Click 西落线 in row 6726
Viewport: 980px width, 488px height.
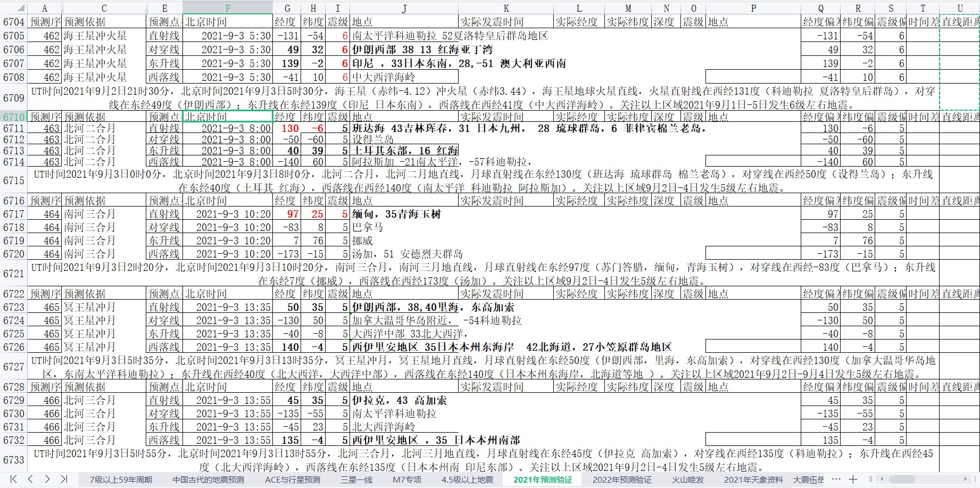point(164,347)
